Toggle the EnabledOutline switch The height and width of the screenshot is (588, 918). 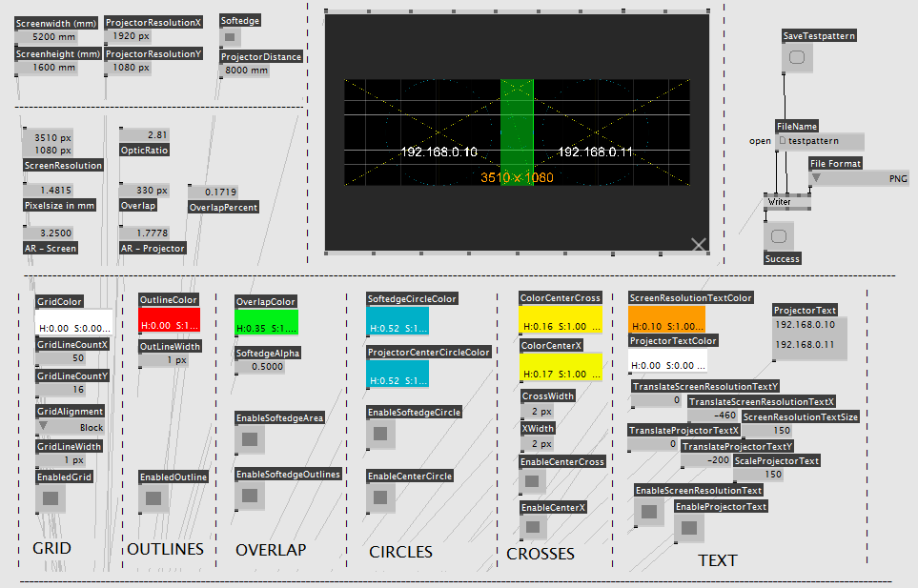[x=153, y=498]
